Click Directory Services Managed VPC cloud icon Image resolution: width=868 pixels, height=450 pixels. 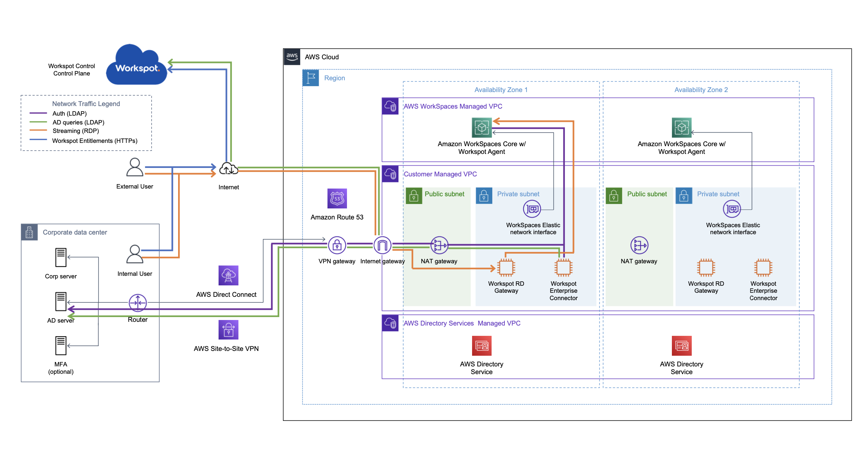[390, 323]
